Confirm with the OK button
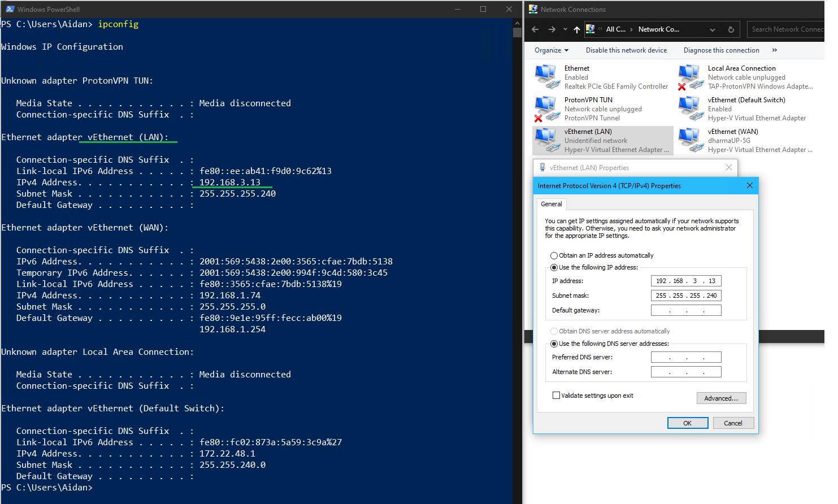838x504 pixels. [688, 423]
